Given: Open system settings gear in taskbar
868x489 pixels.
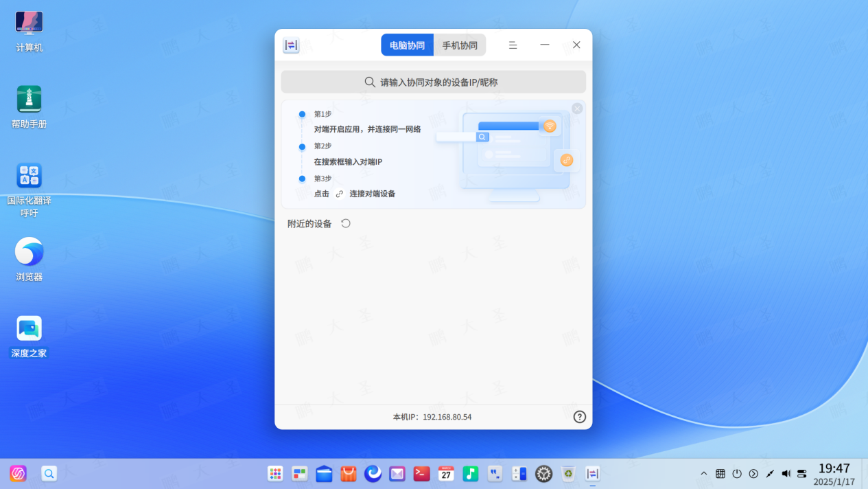Looking at the screenshot, I should (x=544, y=473).
